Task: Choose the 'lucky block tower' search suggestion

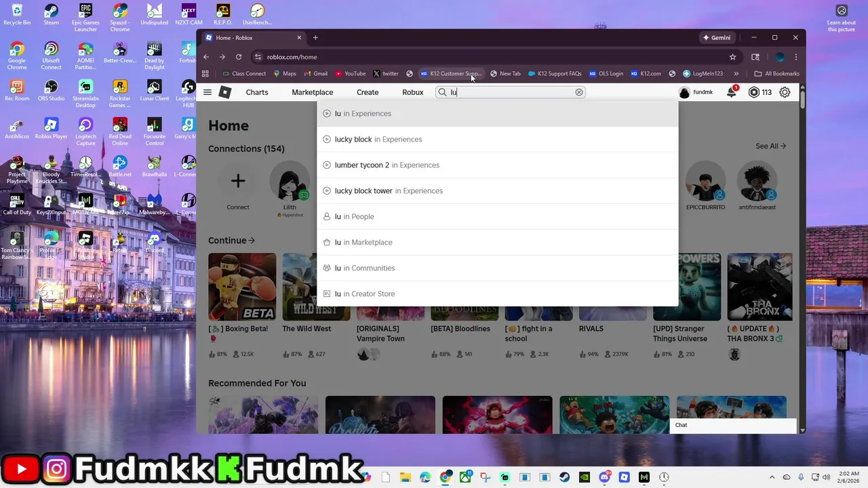Action: click(x=497, y=190)
